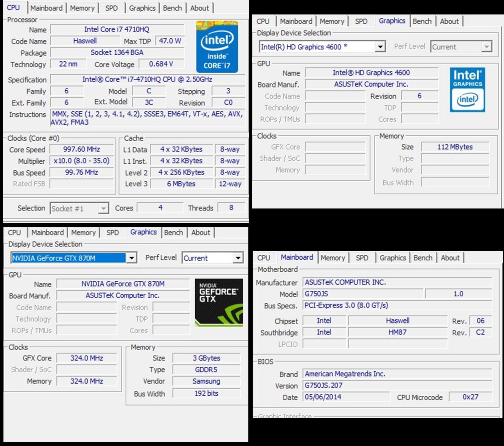This screenshot has height=446, width=504.
Task: Open About tab in the Intel HD Graphics window
Action: [450, 21]
